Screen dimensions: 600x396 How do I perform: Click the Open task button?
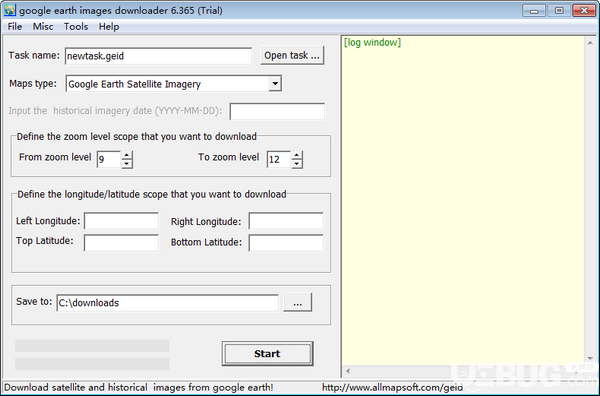point(292,55)
